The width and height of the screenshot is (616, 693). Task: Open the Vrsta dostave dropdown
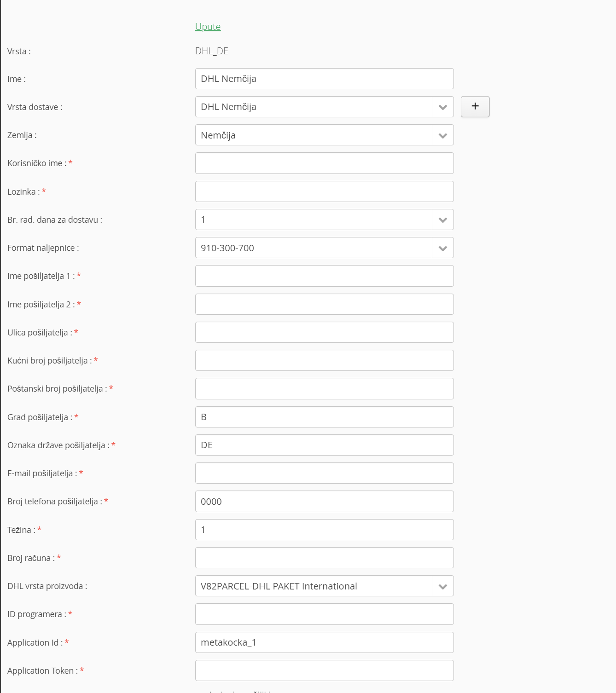(x=325, y=107)
